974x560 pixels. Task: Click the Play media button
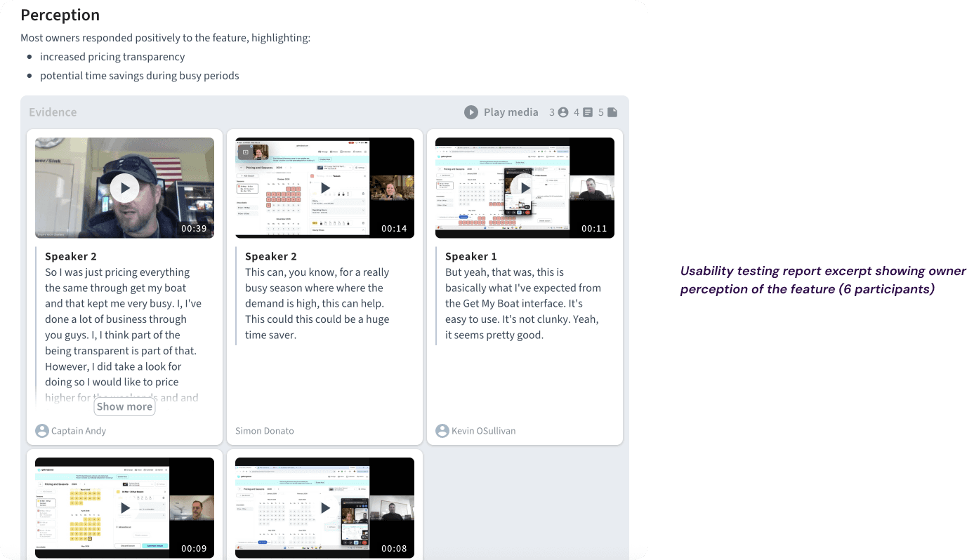tap(501, 112)
